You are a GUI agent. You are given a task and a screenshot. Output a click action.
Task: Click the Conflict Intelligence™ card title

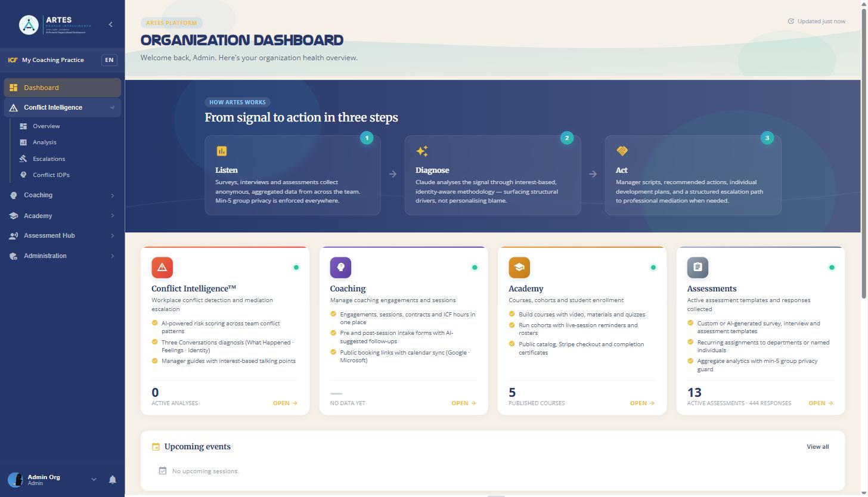pyautogui.click(x=194, y=289)
